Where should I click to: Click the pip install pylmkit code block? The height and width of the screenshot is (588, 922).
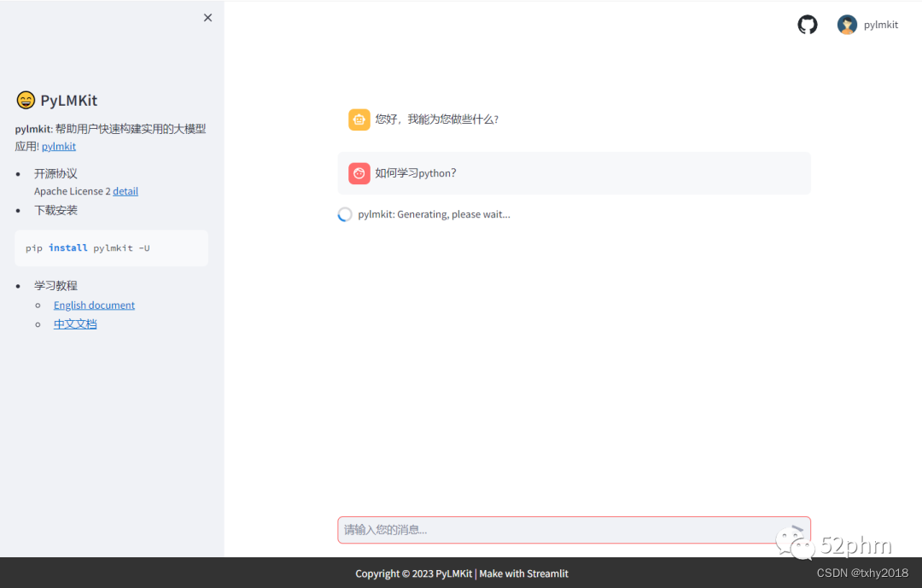pos(111,248)
